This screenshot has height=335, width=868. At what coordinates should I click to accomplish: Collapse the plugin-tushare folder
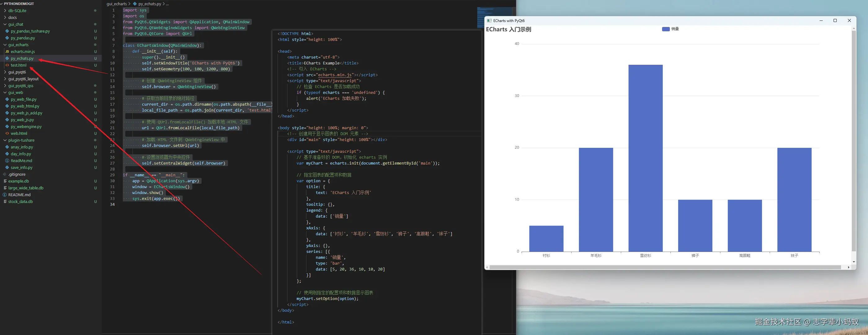click(21, 140)
